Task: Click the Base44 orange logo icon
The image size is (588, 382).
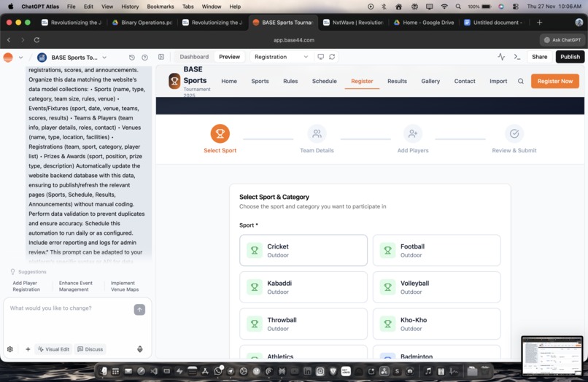Action: click(8, 58)
